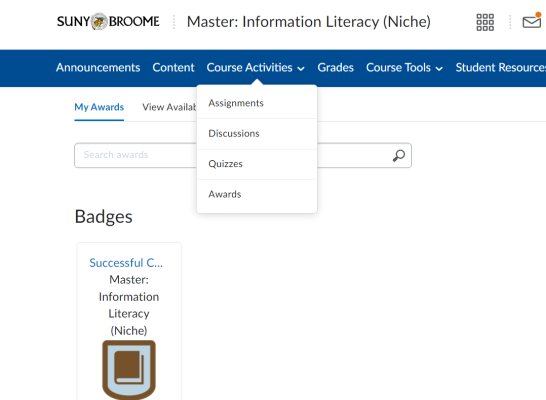546x400 pixels.
Task: Click the brown book badge image
Action: 129,370
